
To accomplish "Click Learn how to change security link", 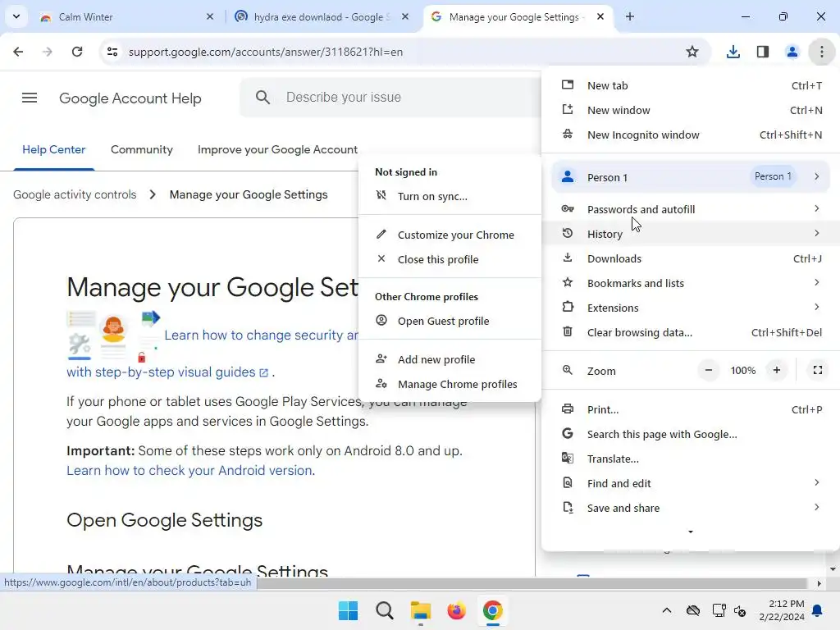I will [x=262, y=335].
